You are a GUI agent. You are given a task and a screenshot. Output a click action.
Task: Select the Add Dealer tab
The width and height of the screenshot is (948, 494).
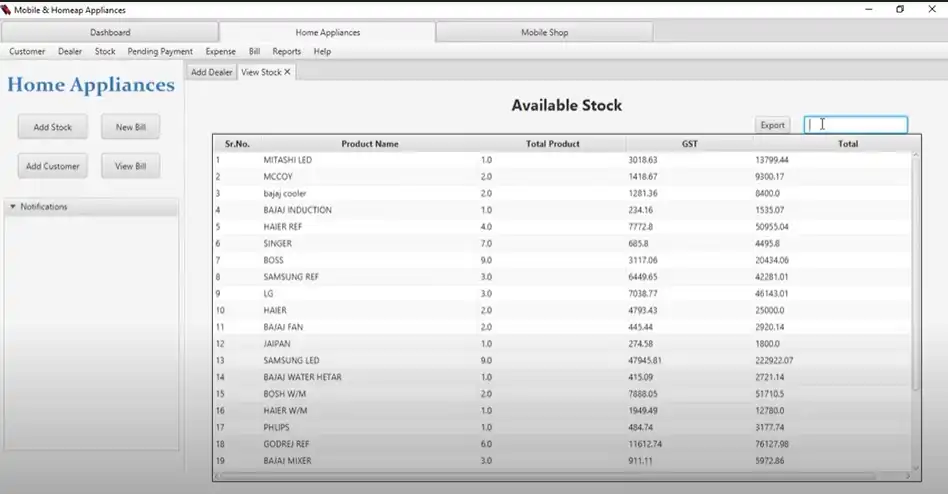(x=211, y=73)
